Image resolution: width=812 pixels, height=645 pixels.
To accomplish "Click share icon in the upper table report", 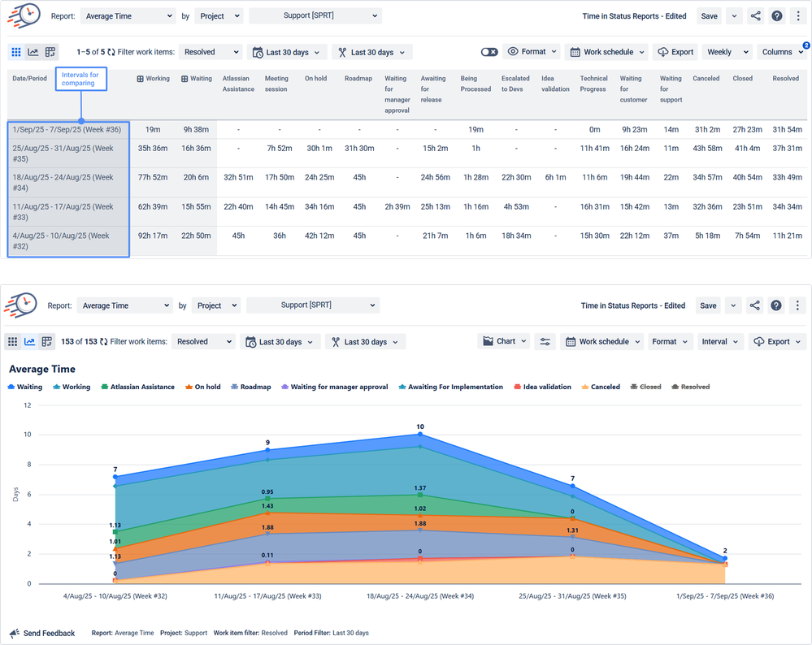I will (x=756, y=16).
